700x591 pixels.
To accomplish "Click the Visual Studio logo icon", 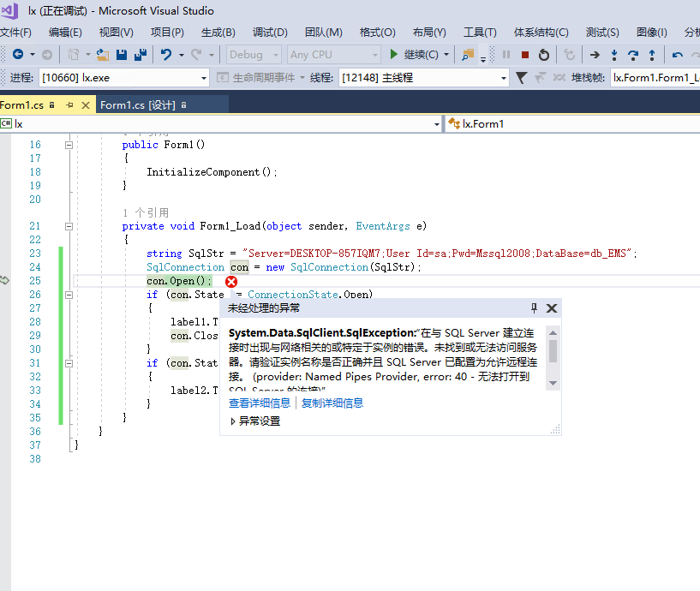I will [9, 10].
